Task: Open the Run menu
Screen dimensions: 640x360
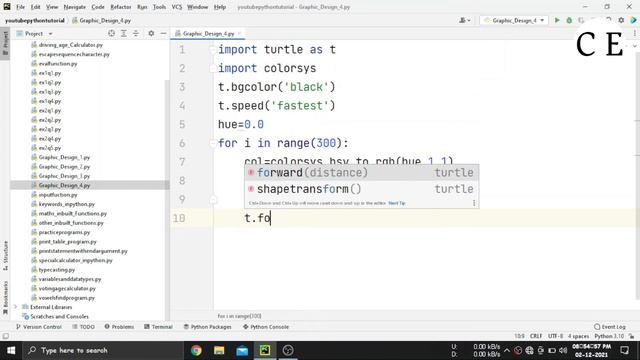Action: click(x=142, y=7)
